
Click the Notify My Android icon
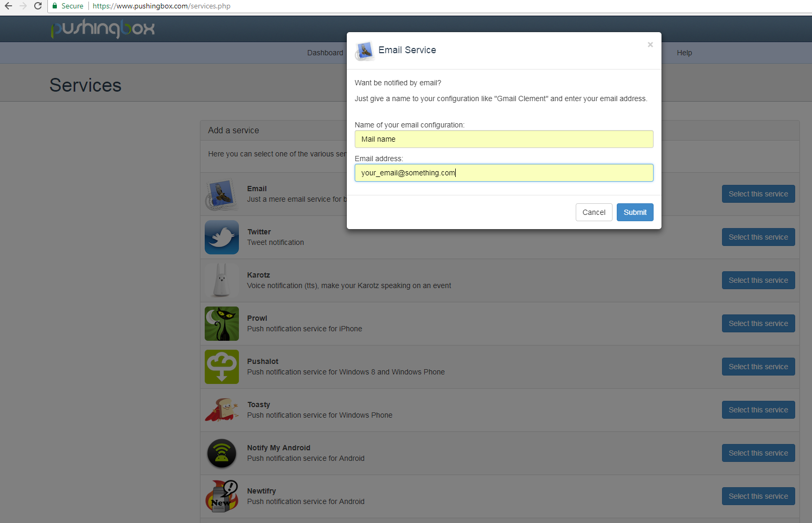(x=222, y=453)
